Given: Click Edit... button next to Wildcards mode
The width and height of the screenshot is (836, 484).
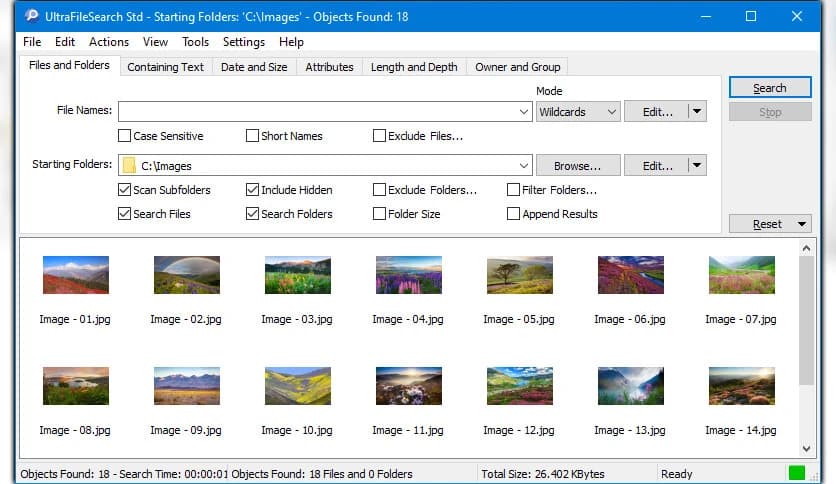Looking at the screenshot, I should coord(657,112).
